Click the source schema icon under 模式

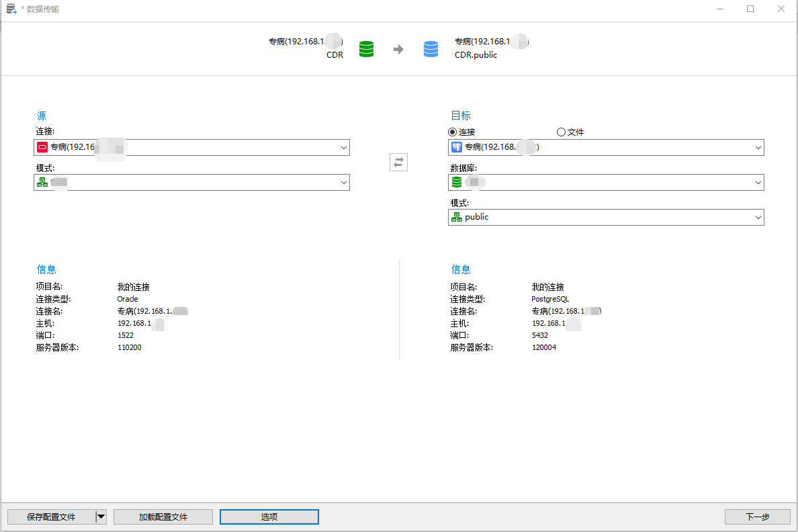click(x=42, y=182)
